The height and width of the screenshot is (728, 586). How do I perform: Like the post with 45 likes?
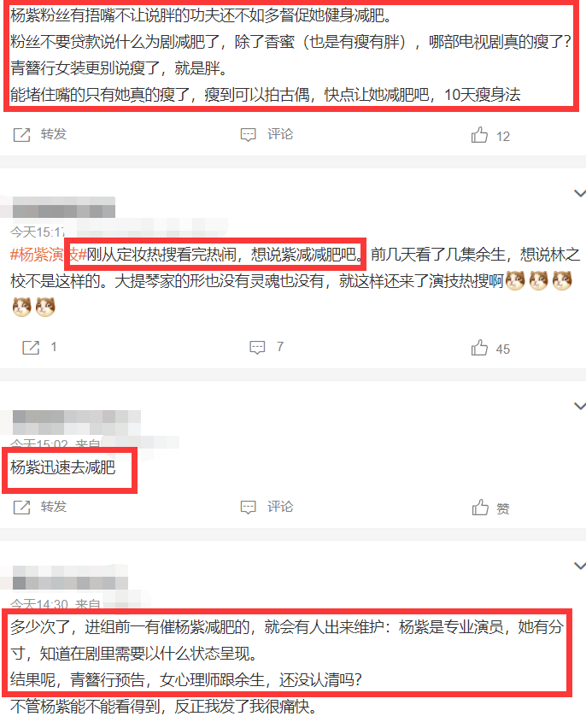480,347
